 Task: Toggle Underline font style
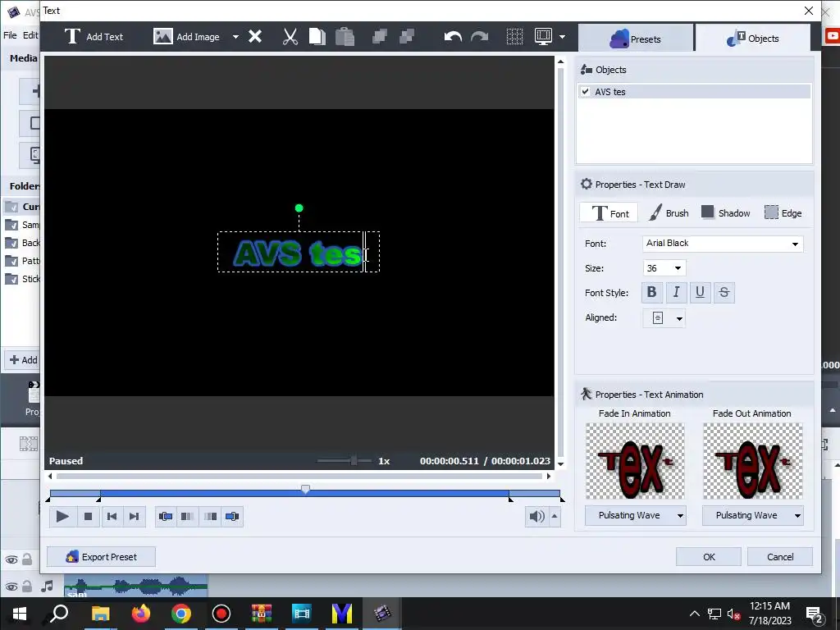coord(700,293)
